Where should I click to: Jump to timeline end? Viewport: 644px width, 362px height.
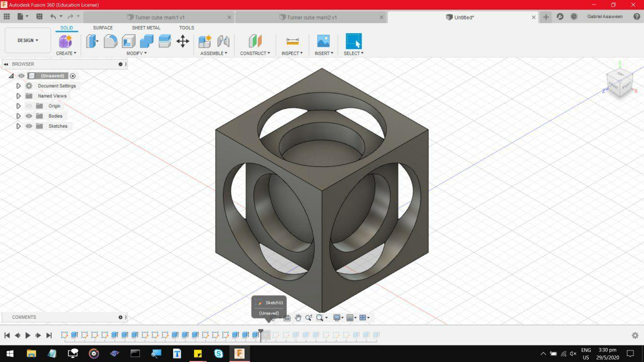(x=49, y=335)
